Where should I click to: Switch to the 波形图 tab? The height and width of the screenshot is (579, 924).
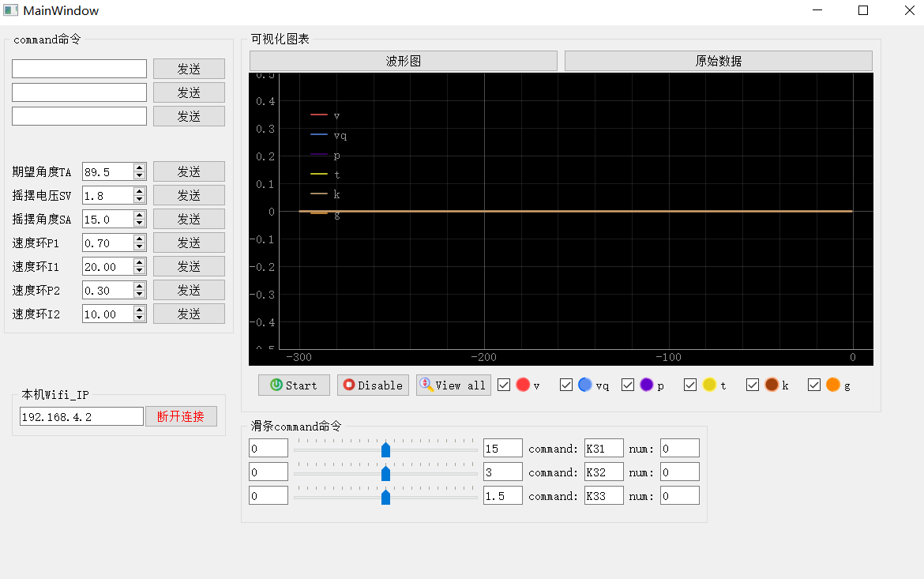[404, 61]
